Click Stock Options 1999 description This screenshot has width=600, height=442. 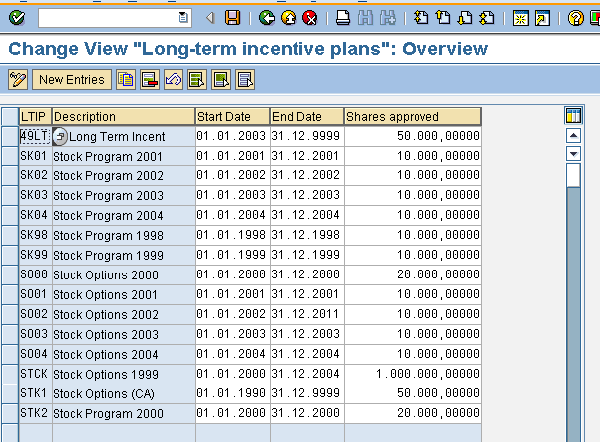[124, 374]
